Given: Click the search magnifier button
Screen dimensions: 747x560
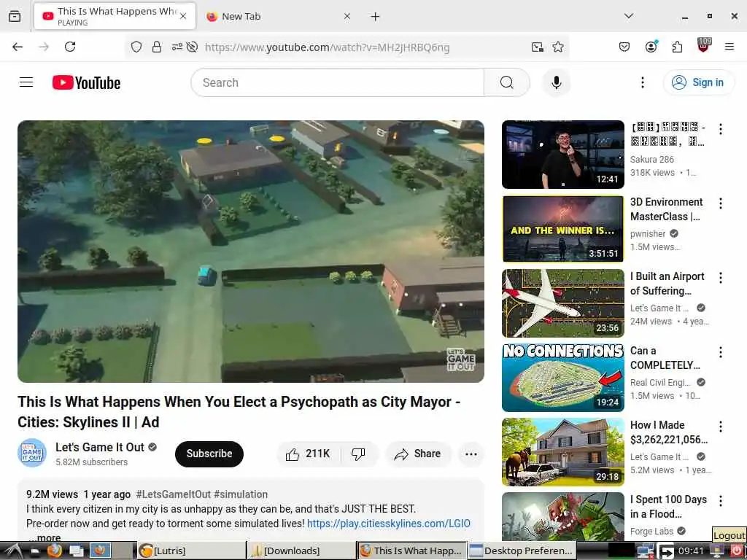Looking at the screenshot, I should coord(506,82).
